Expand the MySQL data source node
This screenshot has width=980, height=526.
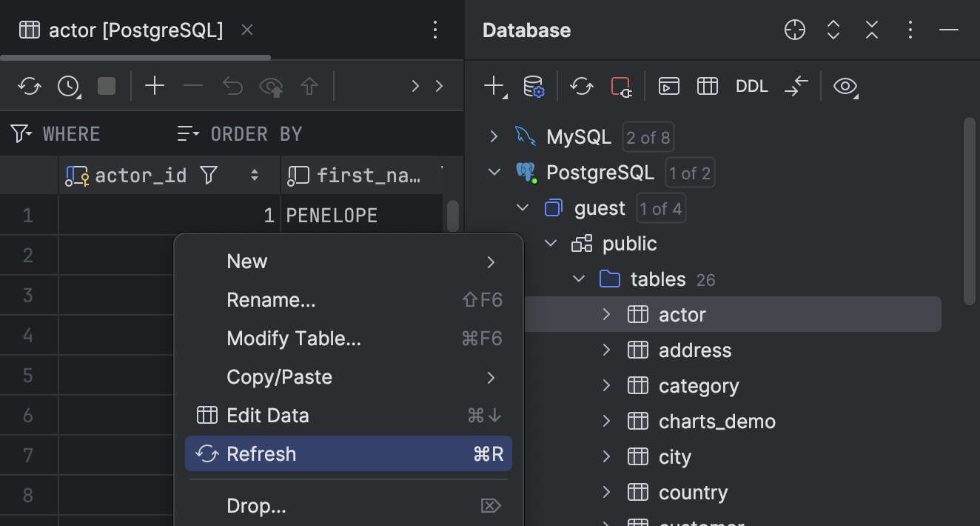click(x=493, y=137)
